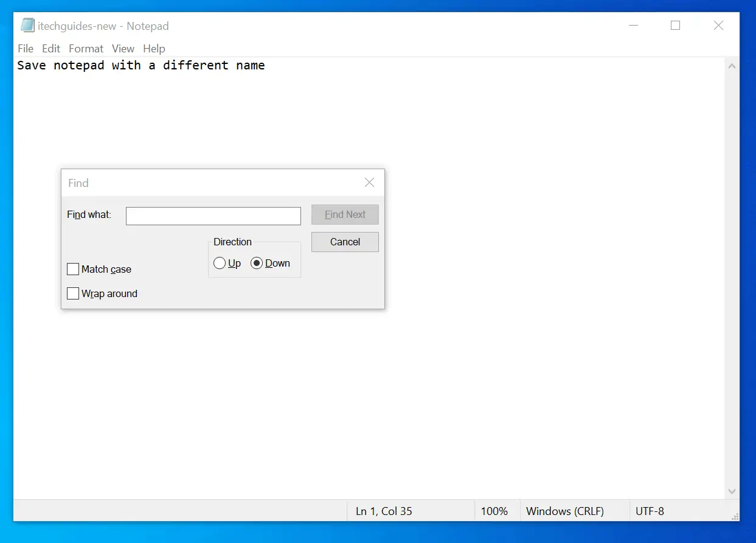Click the scrollbar down arrow
This screenshot has width=756, height=543.
coord(732,491)
